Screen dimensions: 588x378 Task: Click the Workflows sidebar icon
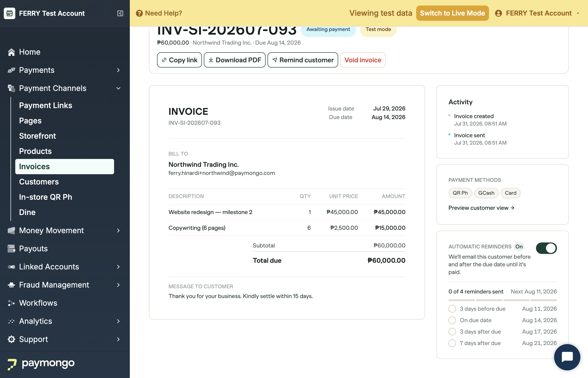pyautogui.click(x=11, y=303)
